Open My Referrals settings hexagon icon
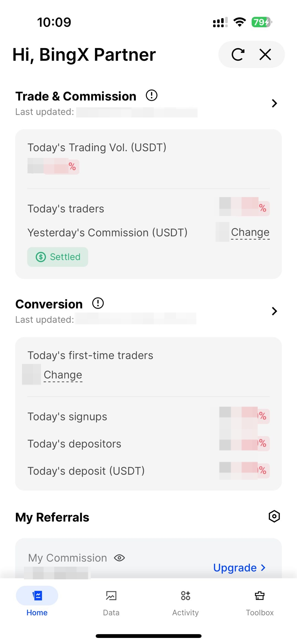Image resolution: width=297 pixels, height=644 pixels. [274, 516]
